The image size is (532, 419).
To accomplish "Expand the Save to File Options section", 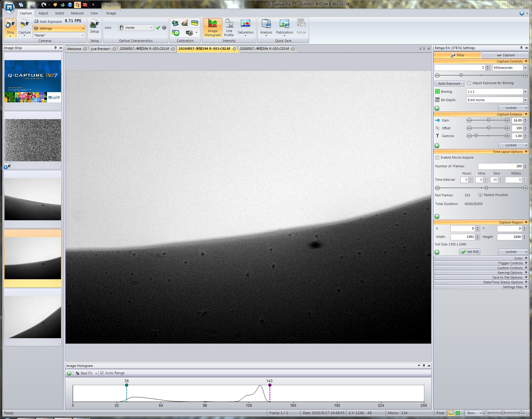I will (526, 277).
